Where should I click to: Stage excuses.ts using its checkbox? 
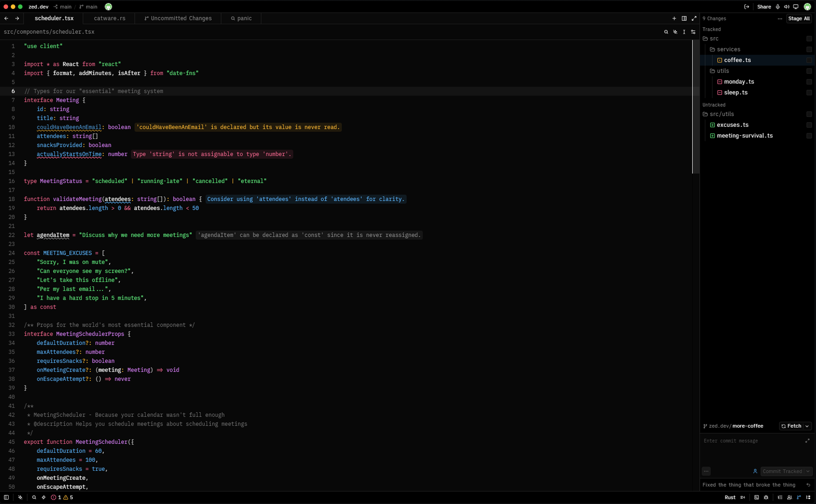point(809,125)
